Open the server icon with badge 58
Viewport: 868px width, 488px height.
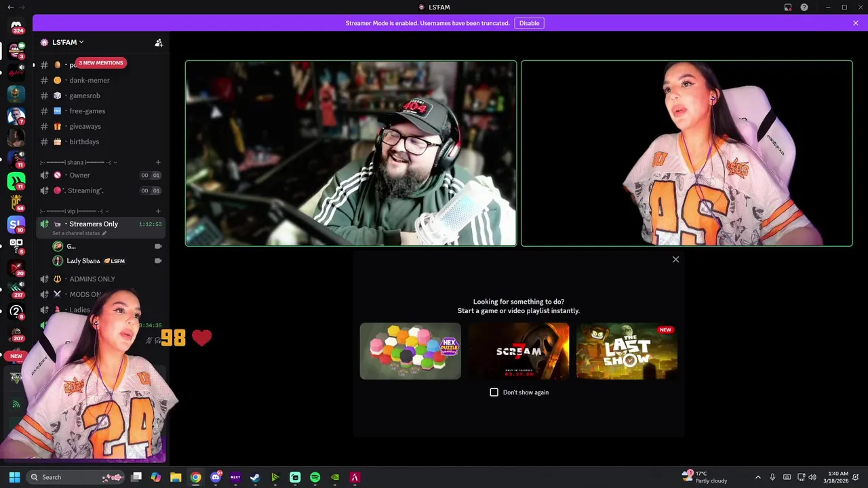tap(16, 202)
